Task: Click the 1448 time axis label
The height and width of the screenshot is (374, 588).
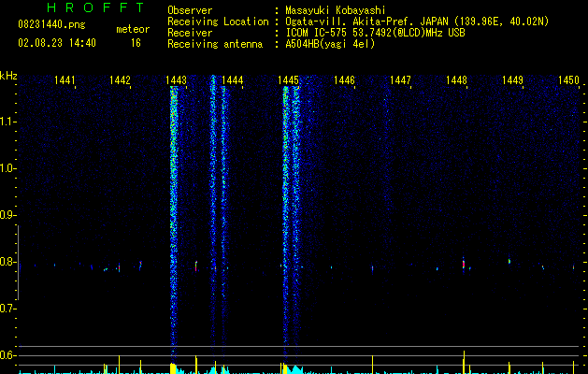Action: pyautogui.click(x=457, y=80)
